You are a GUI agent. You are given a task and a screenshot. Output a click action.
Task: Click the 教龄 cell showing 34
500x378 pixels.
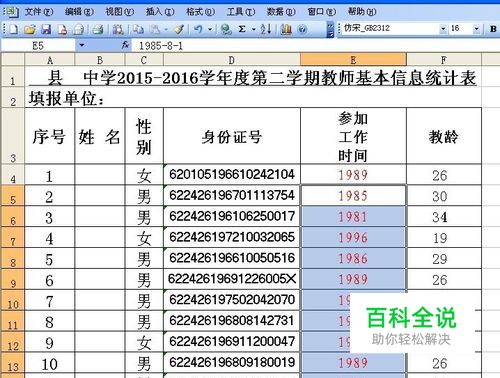pos(444,217)
